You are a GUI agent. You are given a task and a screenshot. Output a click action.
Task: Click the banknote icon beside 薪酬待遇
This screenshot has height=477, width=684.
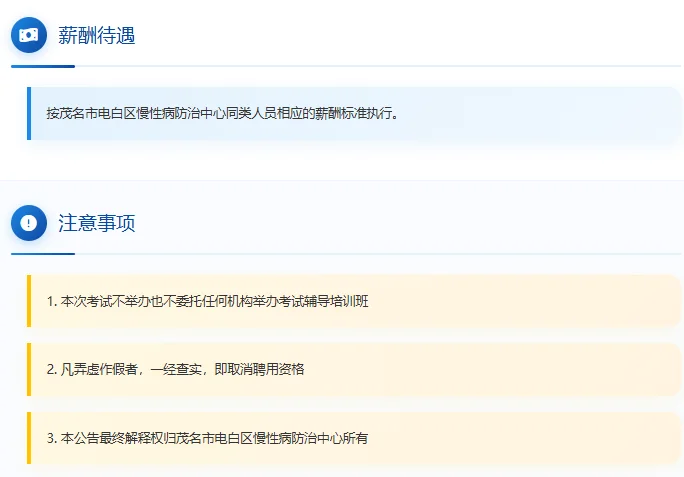click(x=29, y=35)
